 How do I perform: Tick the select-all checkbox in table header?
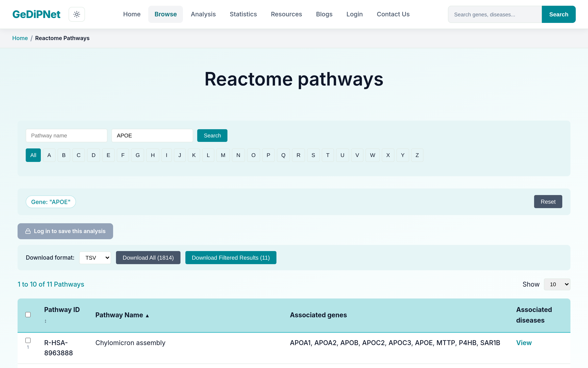click(x=28, y=315)
